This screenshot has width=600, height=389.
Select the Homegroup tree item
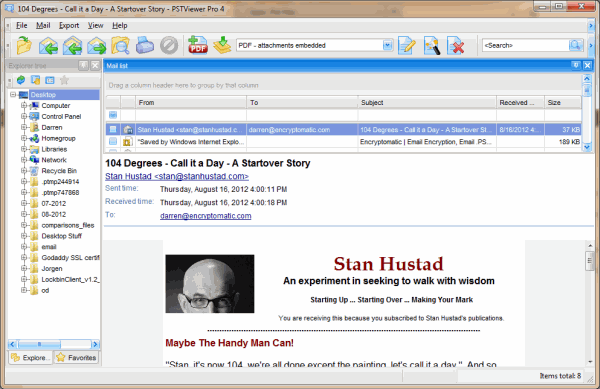pos(58,138)
